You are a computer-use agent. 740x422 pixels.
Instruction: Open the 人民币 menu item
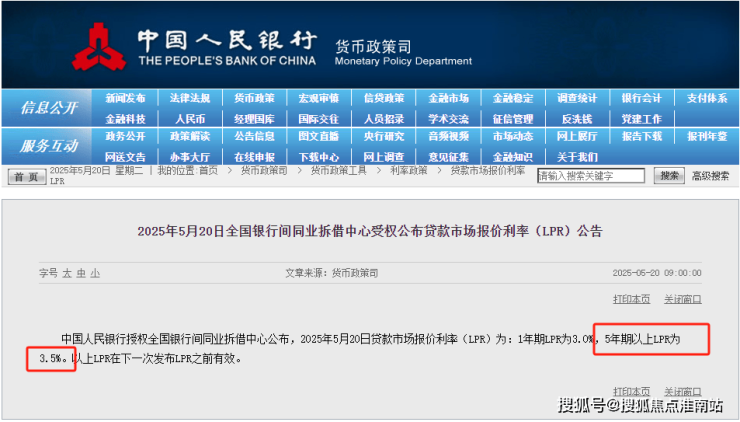[190, 119]
